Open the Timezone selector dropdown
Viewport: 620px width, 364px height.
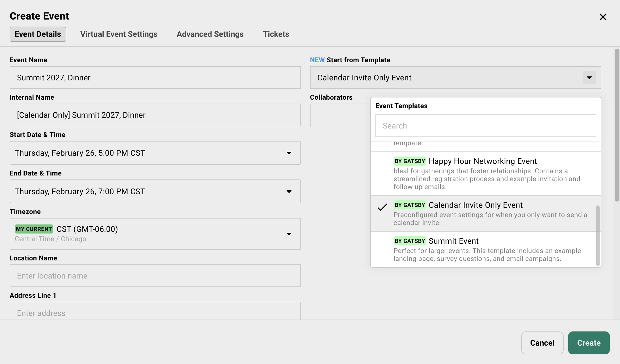tap(289, 234)
